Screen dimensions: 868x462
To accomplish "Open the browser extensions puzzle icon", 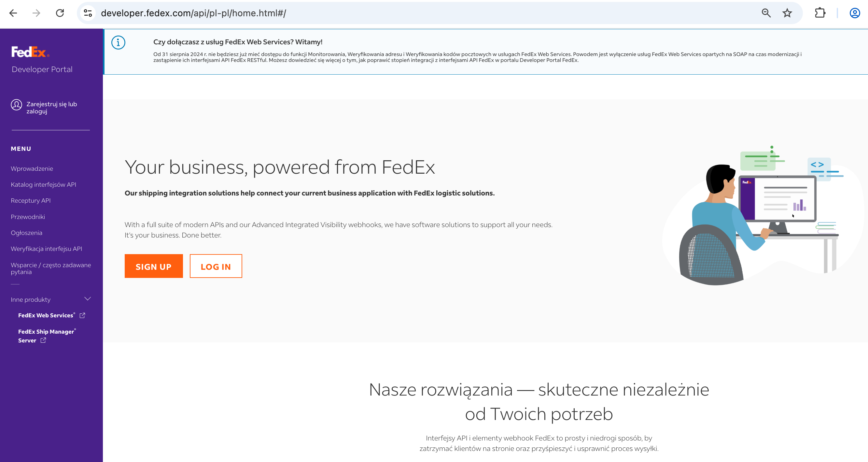I will (820, 13).
